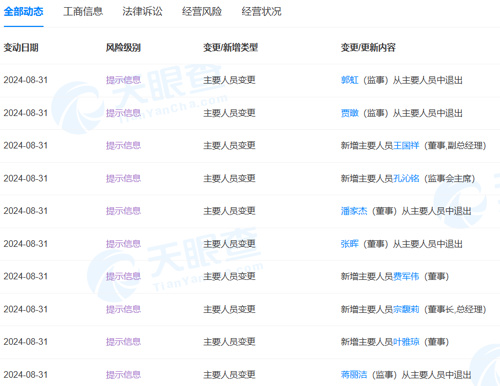Click the 变动日期 column header
The image size is (500, 386).
pyautogui.click(x=21, y=48)
